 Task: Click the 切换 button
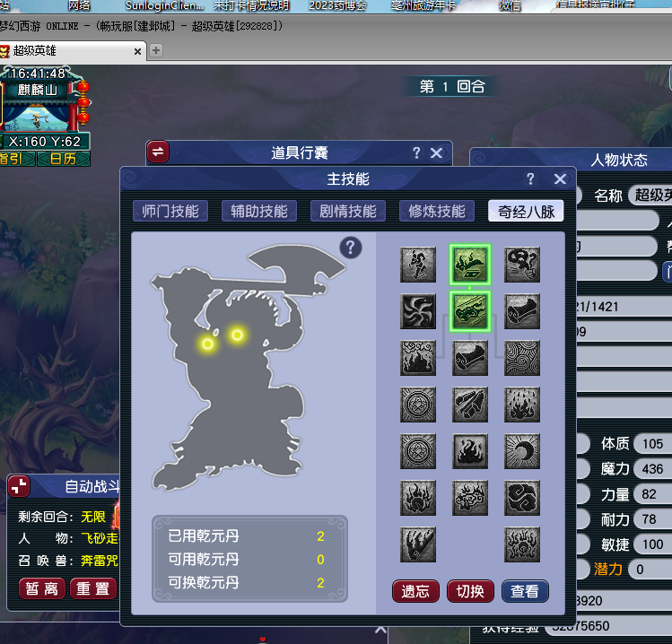pyautogui.click(x=470, y=591)
